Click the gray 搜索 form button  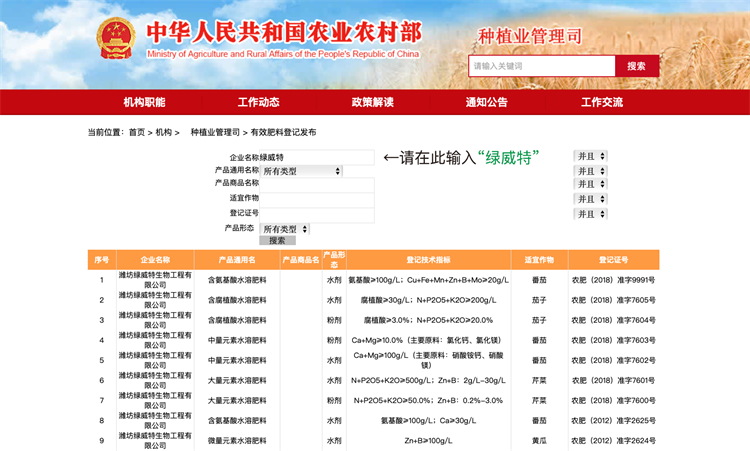(277, 241)
